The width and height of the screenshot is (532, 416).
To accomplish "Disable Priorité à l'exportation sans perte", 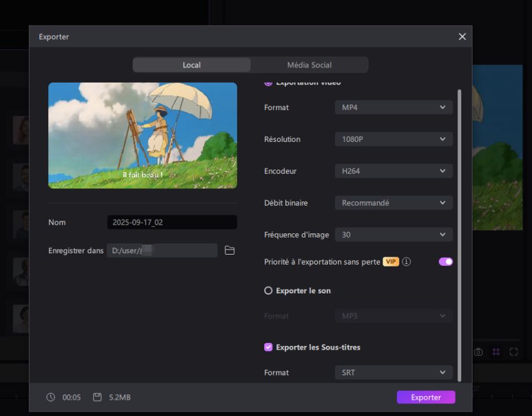I will pyautogui.click(x=444, y=261).
